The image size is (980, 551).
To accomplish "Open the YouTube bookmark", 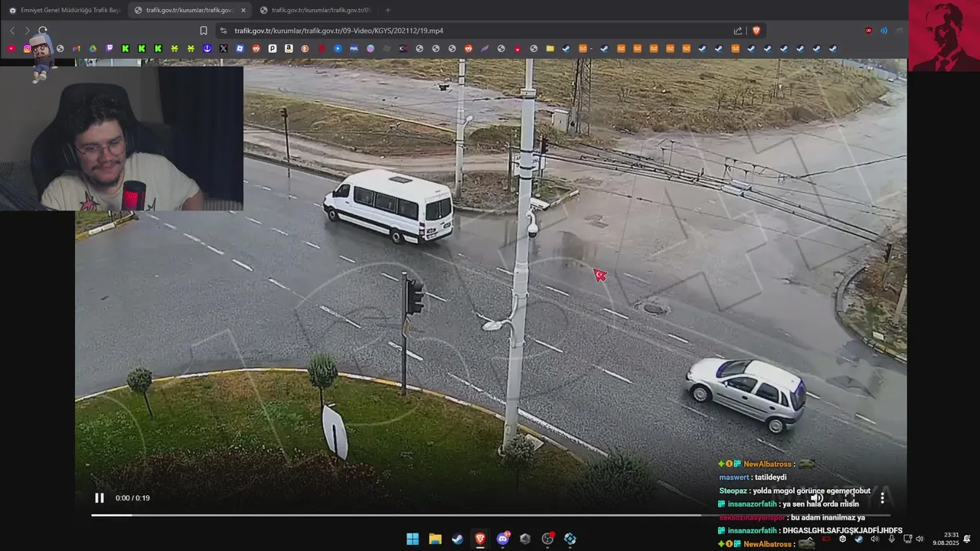I will coord(11,48).
